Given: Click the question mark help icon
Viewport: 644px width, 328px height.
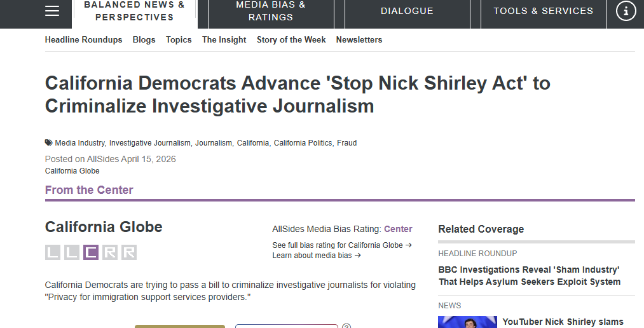Looking at the screenshot, I should pos(346,326).
